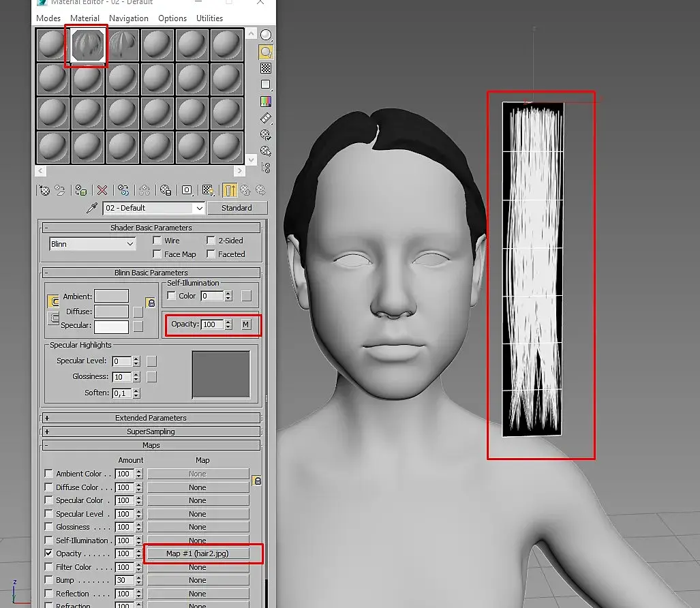Uncheck the Opacity map checkbox

48,553
